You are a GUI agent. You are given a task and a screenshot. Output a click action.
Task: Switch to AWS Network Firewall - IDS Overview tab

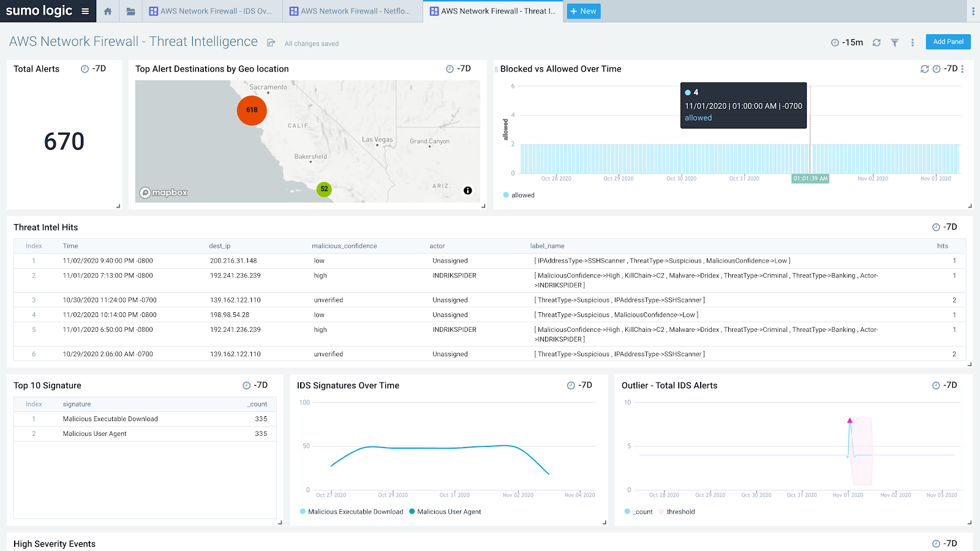(x=212, y=11)
